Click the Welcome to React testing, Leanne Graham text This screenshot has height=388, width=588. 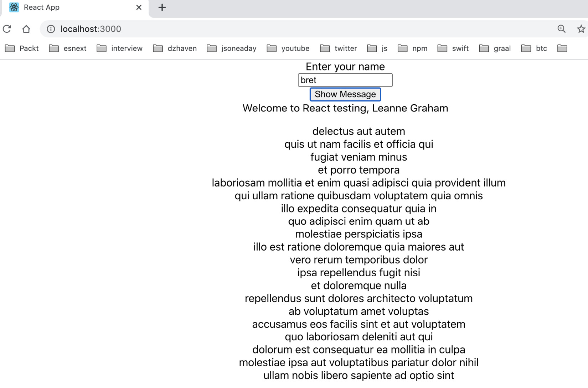tap(345, 108)
